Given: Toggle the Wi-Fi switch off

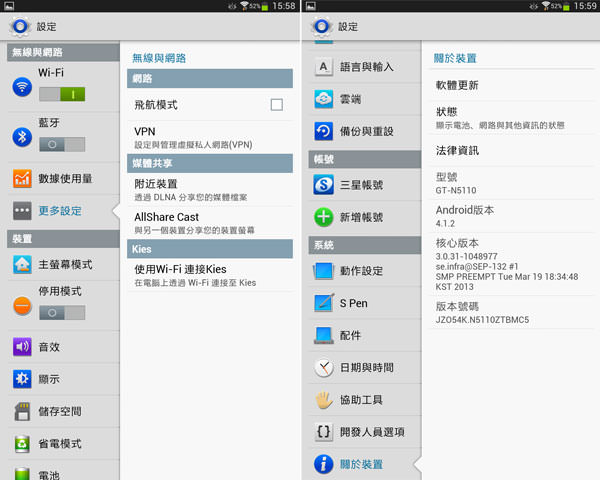Looking at the screenshot, I should [62, 93].
